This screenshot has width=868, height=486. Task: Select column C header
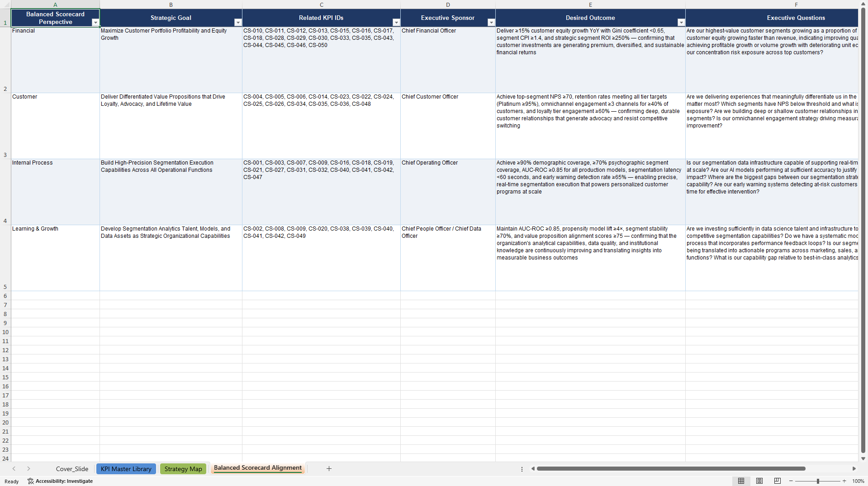(322, 5)
